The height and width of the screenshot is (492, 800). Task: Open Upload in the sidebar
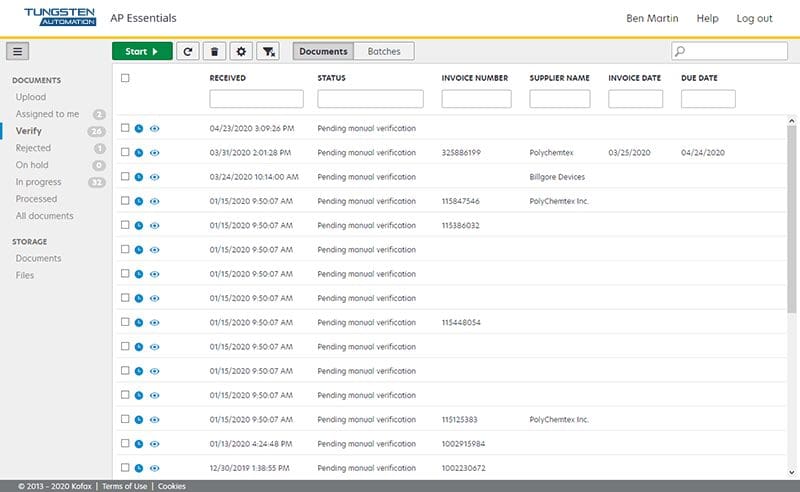click(x=31, y=97)
